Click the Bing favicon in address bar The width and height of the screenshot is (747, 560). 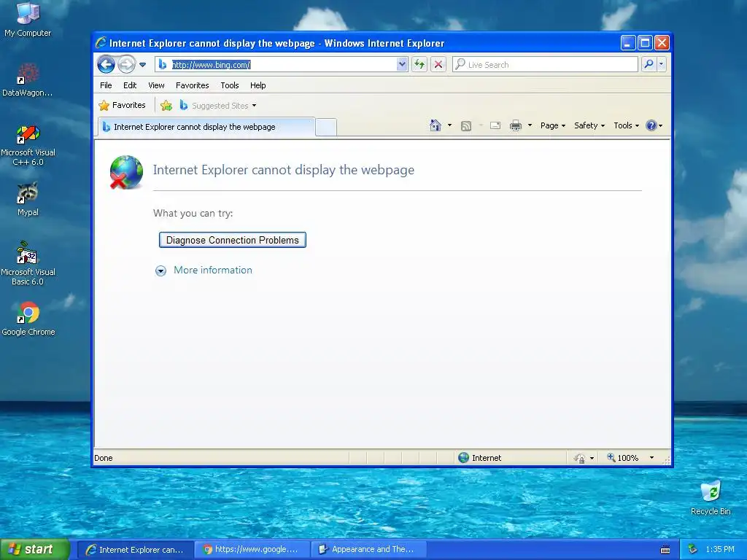[x=163, y=64]
